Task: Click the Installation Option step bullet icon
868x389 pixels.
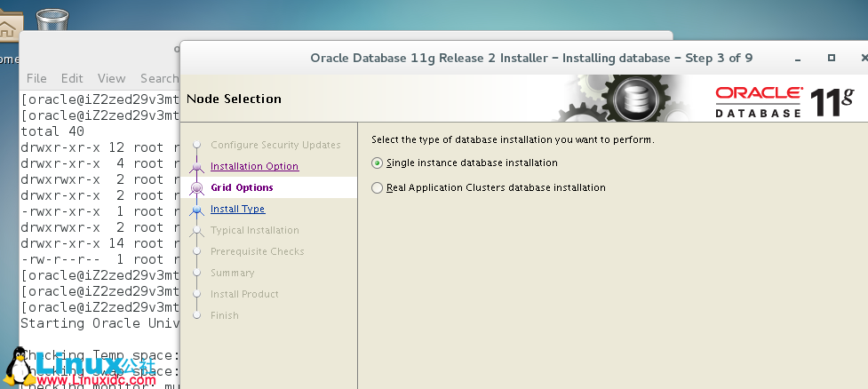Action: (x=196, y=167)
